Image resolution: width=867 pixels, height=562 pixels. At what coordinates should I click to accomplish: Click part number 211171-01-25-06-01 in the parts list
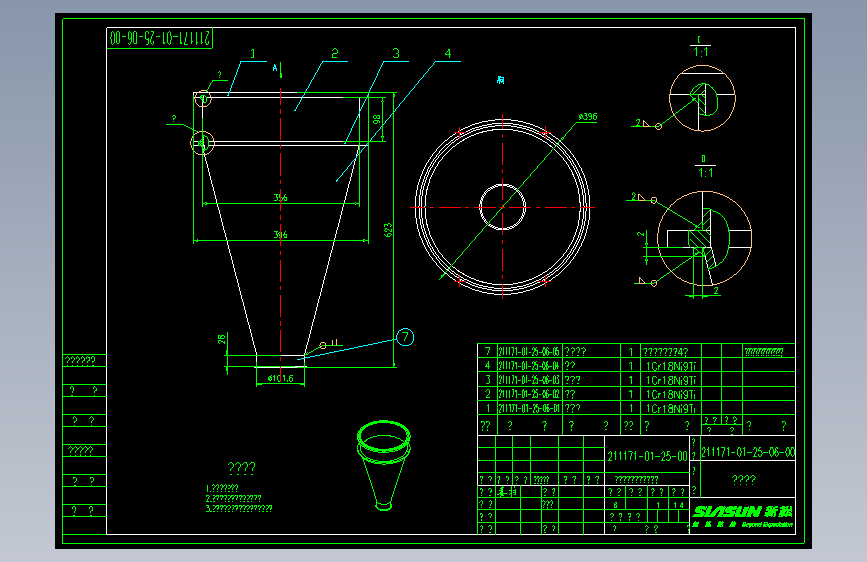coord(529,408)
